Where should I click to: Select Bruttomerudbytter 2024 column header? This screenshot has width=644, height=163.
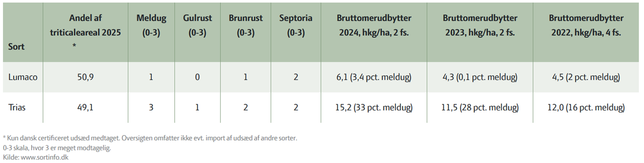point(374,25)
